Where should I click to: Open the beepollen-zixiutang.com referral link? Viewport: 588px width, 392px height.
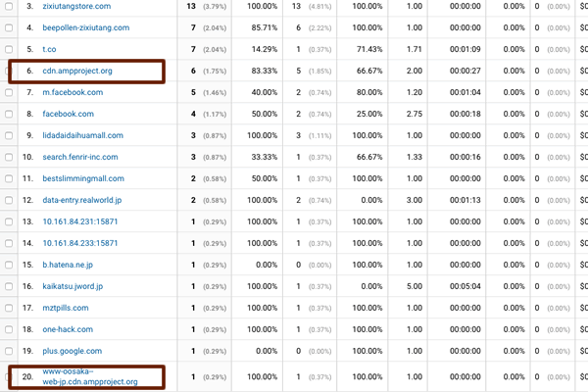(86, 27)
